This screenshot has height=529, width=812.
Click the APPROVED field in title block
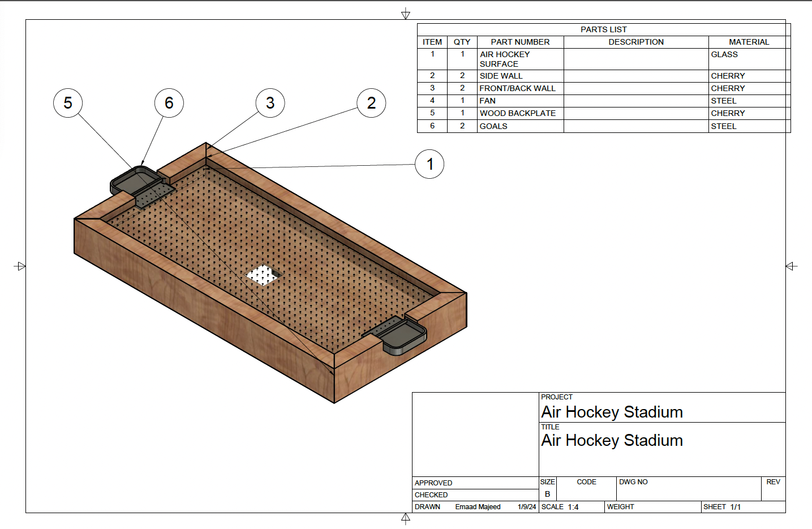pyautogui.click(x=475, y=483)
